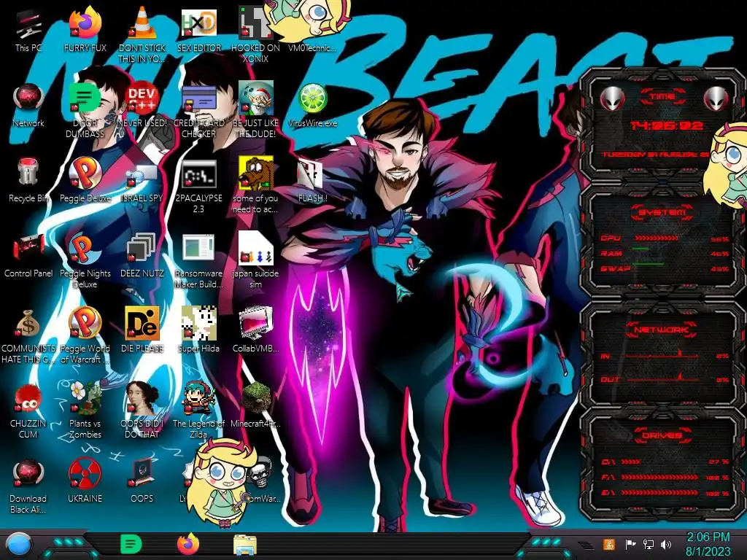The width and height of the screenshot is (747, 560).
Task: Click the E:\ drive entry
Action: tap(665, 493)
